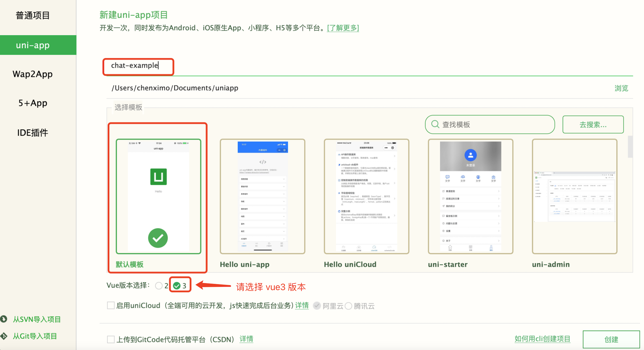Select the uni-admin template thumbnail

click(574, 196)
